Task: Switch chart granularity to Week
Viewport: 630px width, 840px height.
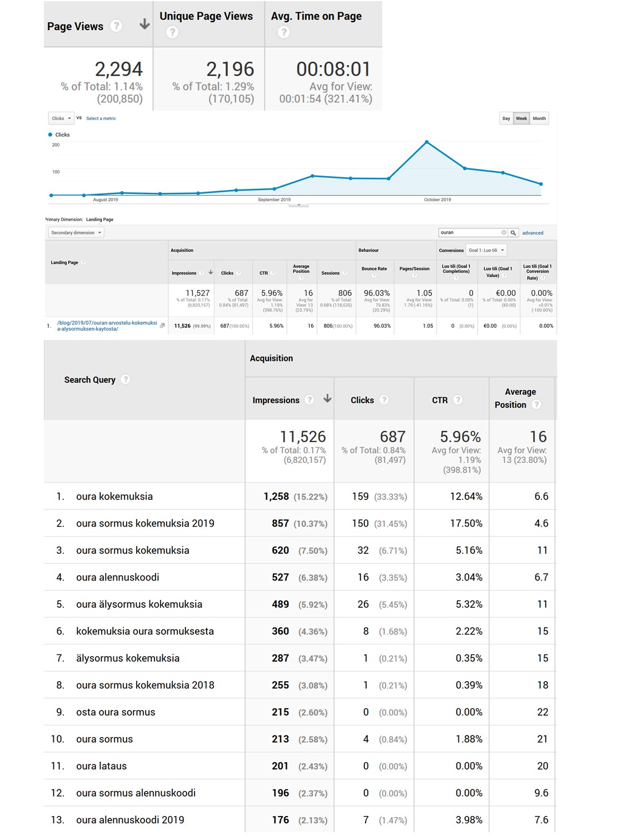Action: 521,118
